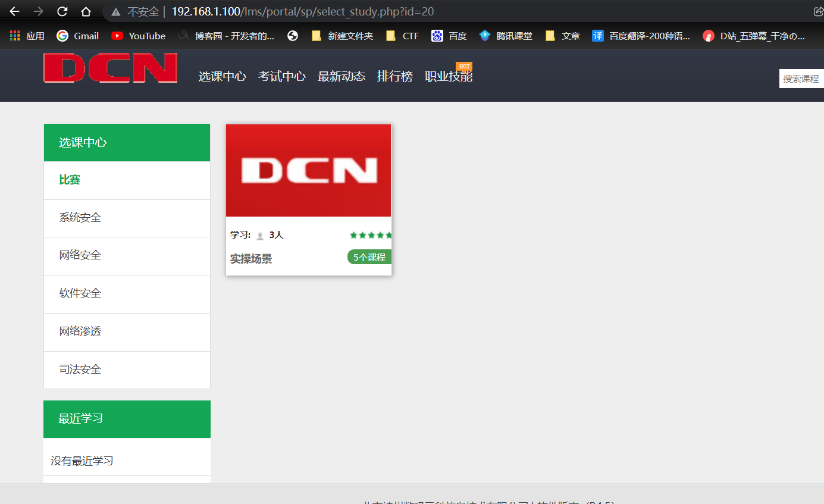Click the not-secure warning icon

[x=116, y=12]
